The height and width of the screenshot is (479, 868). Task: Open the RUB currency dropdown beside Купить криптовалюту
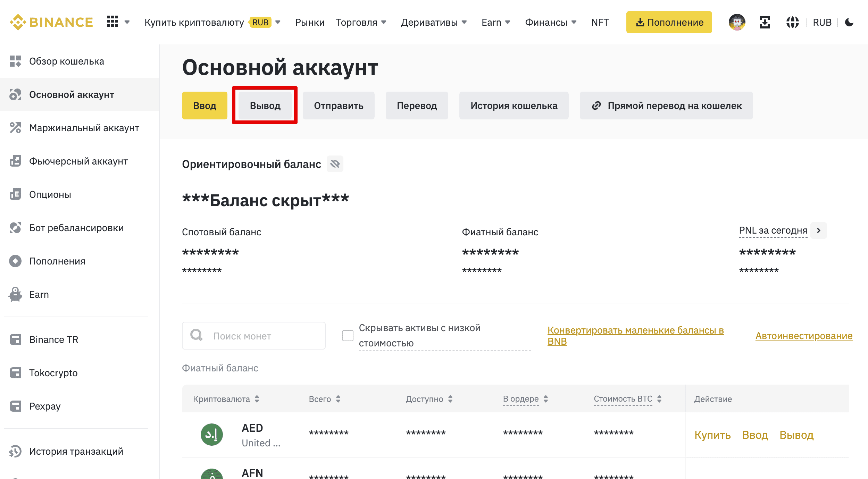coord(277,22)
